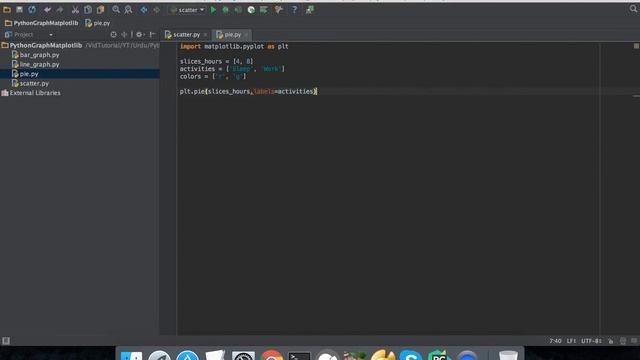Start debugging with the bug icon

point(225,10)
